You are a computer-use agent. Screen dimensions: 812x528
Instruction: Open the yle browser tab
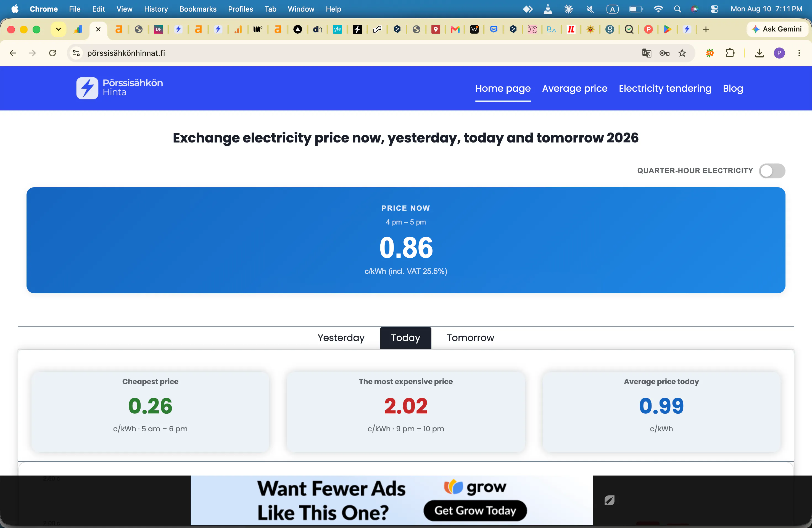click(x=338, y=29)
